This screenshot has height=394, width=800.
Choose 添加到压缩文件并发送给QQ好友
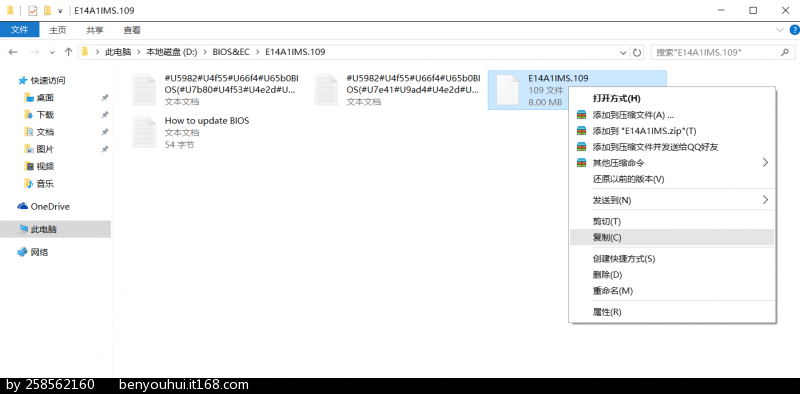point(672,147)
